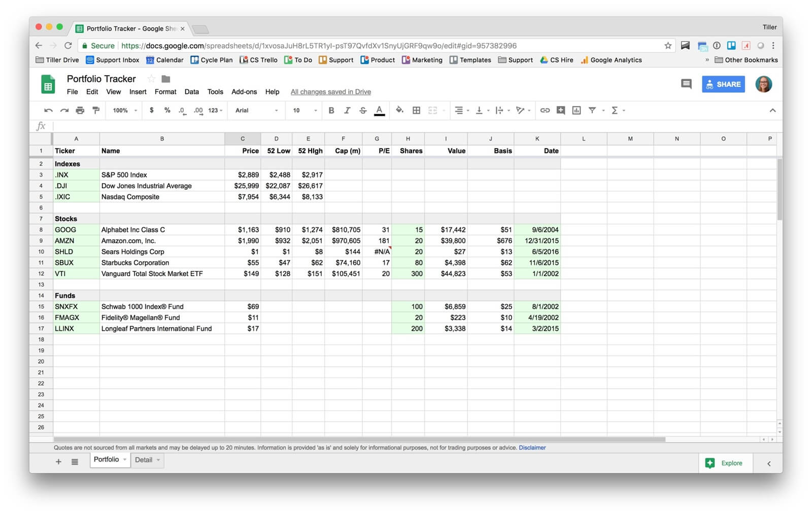
Task: Open the font size 10 dropdown
Action: [x=305, y=110]
